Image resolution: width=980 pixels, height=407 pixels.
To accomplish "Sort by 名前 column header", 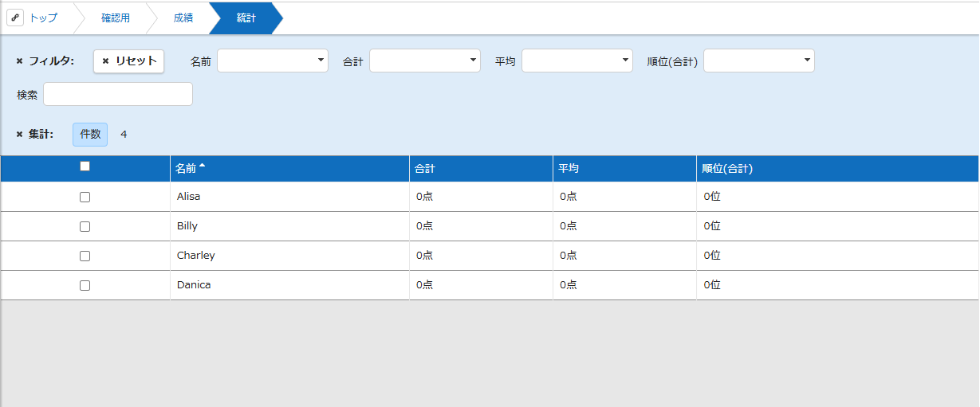I will coord(289,169).
